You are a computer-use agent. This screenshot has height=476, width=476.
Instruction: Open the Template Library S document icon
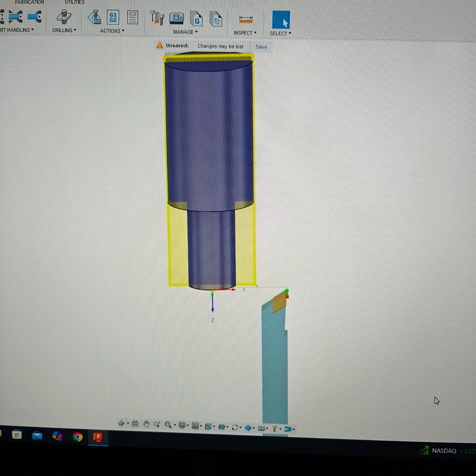(216, 19)
